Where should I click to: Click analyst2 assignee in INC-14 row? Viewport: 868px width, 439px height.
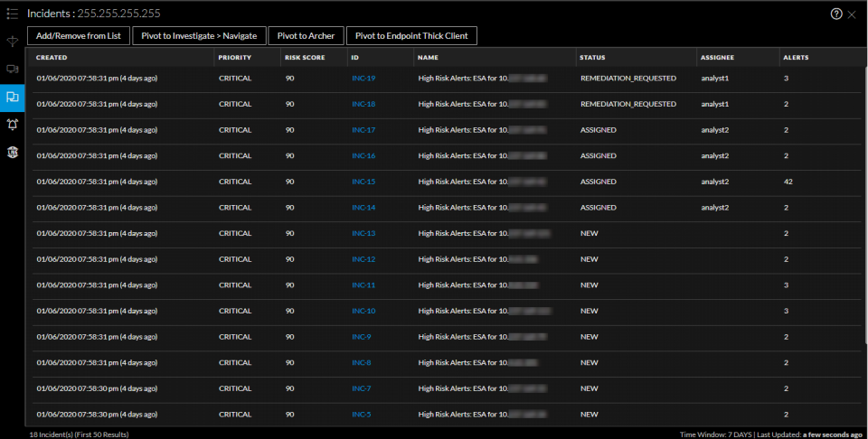[714, 208]
